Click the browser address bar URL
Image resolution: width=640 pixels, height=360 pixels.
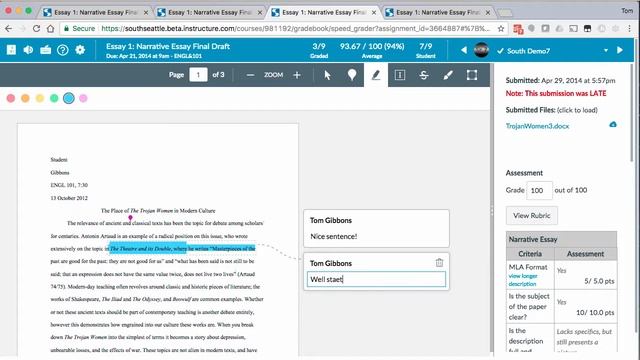click(x=296, y=29)
